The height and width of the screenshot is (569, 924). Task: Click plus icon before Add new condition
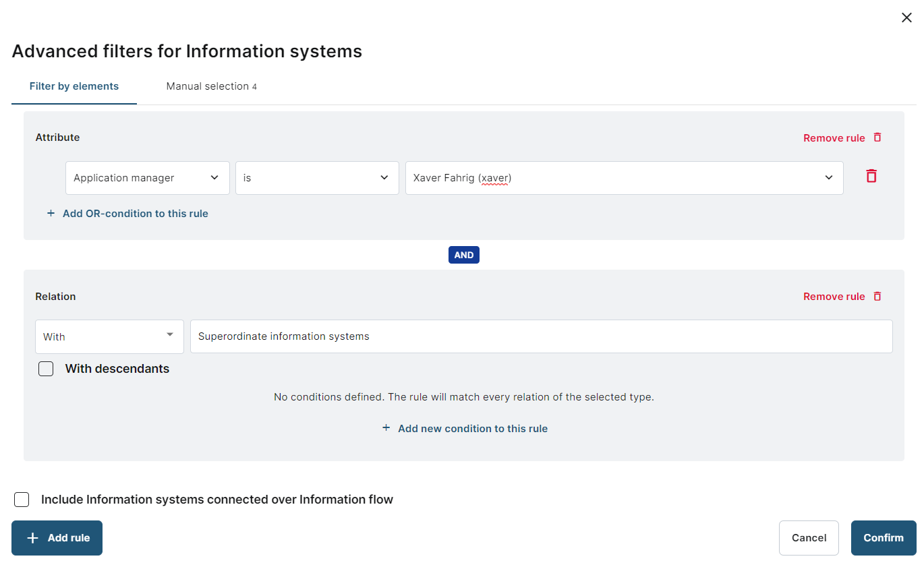click(386, 428)
